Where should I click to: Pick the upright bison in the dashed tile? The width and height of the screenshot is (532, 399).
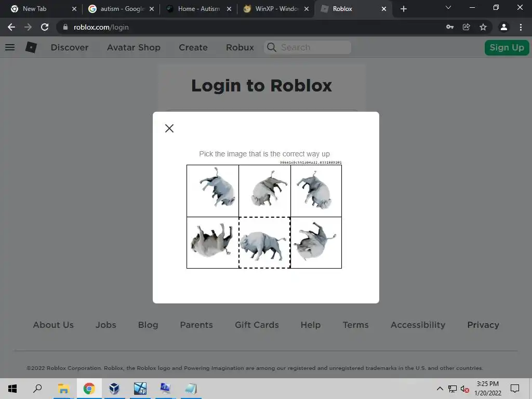click(x=264, y=243)
